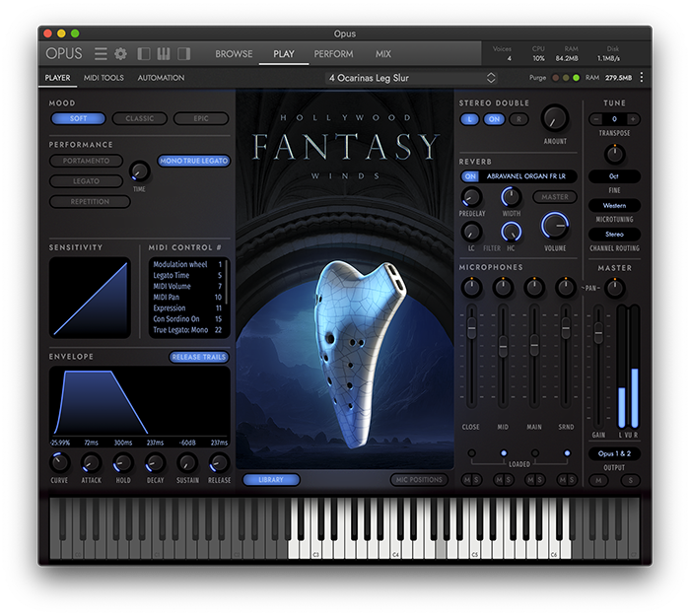Move the Master gain fader
The height and width of the screenshot is (616, 690).
pyautogui.click(x=598, y=333)
